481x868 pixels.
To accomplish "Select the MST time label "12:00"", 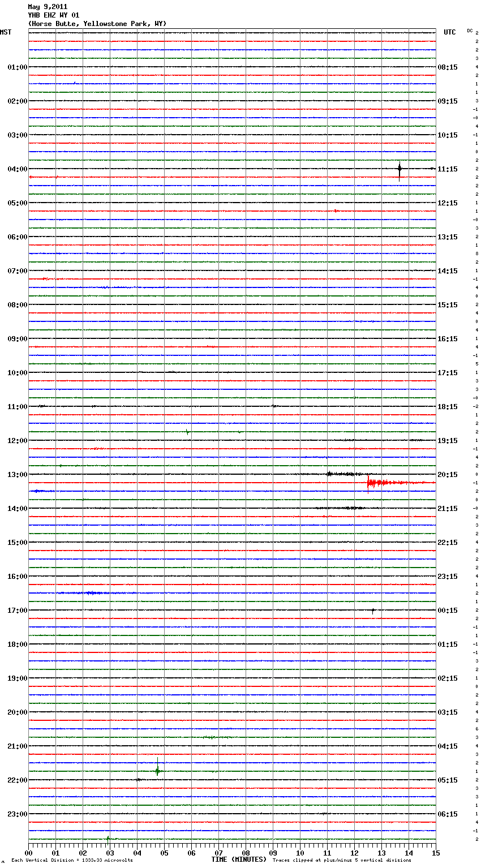I will pos(17,441).
